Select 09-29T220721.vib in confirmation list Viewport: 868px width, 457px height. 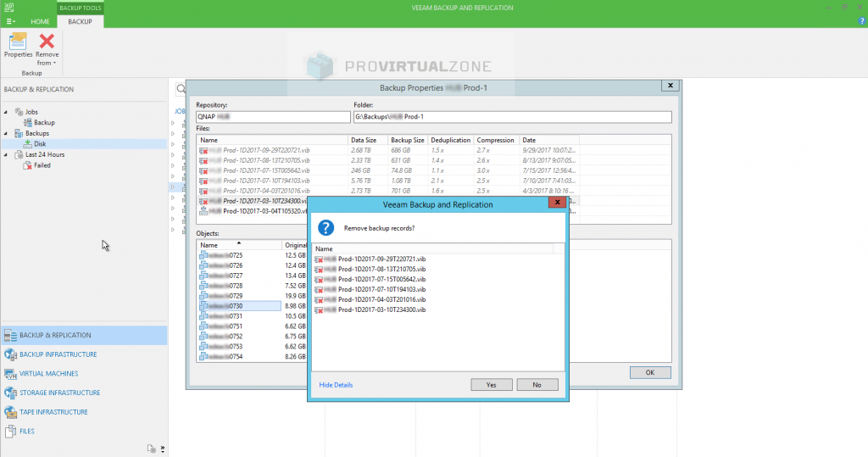[370, 259]
